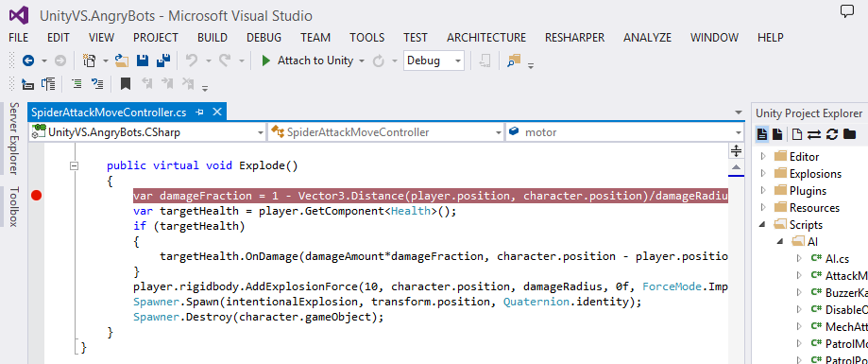Click the Spawner.Destroy code line
Screen dimensions: 868x364
(x=258, y=317)
